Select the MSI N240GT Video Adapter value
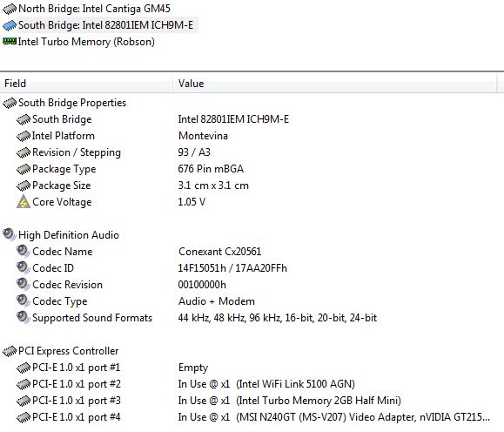The width and height of the screenshot is (504, 432). (334, 417)
